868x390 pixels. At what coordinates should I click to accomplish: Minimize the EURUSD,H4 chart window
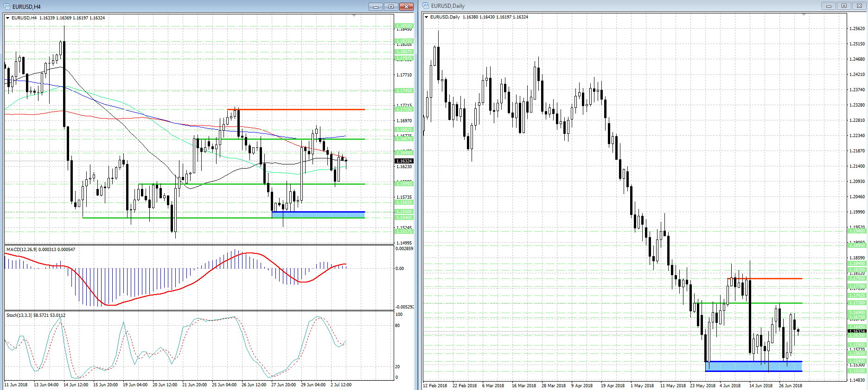(376, 6)
